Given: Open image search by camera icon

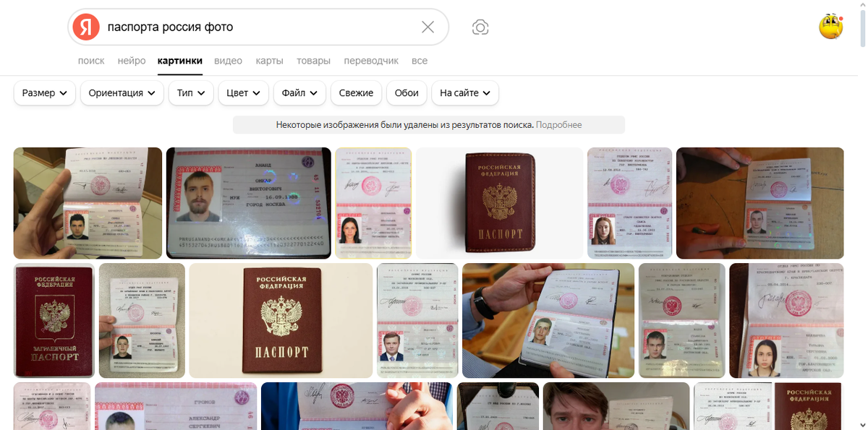Looking at the screenshot, I should [480, 27].
